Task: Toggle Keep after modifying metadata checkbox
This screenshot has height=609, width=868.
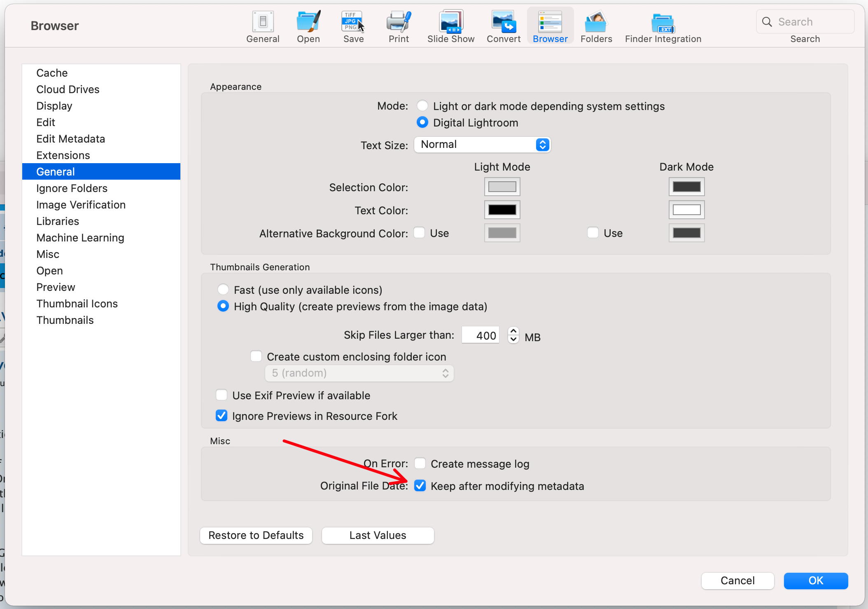Action: tap(420, 486)
